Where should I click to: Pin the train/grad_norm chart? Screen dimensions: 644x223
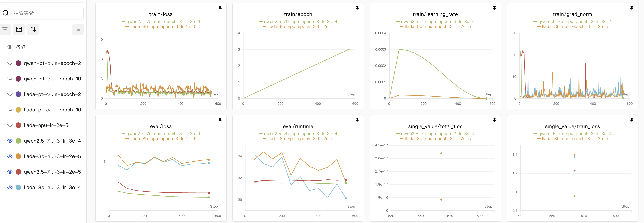pos(631,8)
